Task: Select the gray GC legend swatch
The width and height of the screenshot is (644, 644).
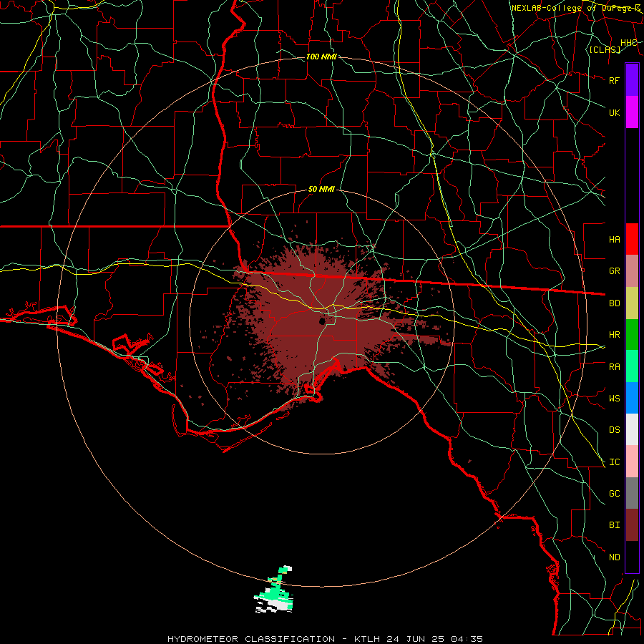Action: (x=632, y=493)
